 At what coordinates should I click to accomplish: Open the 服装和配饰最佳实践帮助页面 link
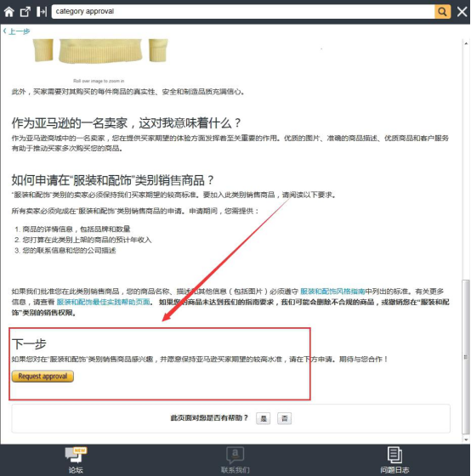[103, 302]
